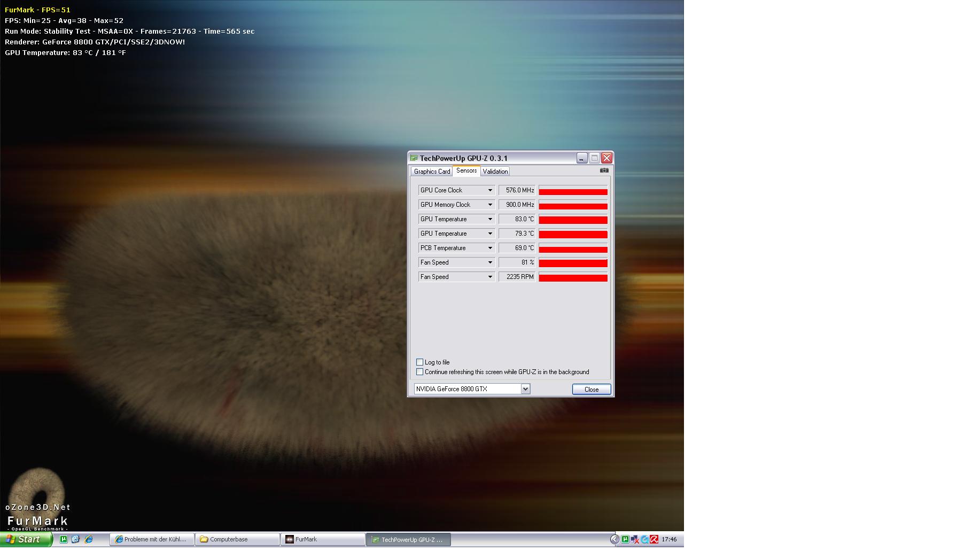The height and width of the screenshot is (559, 980).
Task: Switch to Computerbase folder taskbar button
Action: click(237, 540)
